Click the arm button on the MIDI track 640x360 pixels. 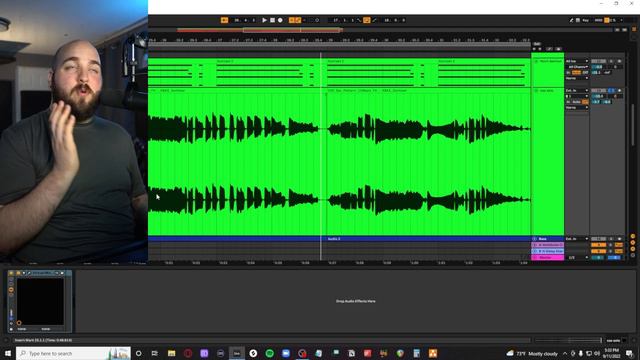(x=620, y=61)
